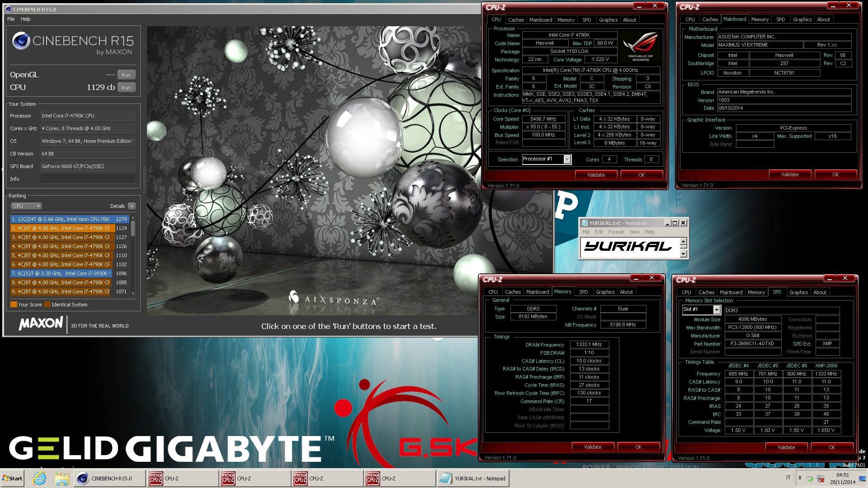This screenshot has height=488, width=868.
Task: Switch to the CINEBENCH R15.0 taskbar item
Action: click(109, 478)
